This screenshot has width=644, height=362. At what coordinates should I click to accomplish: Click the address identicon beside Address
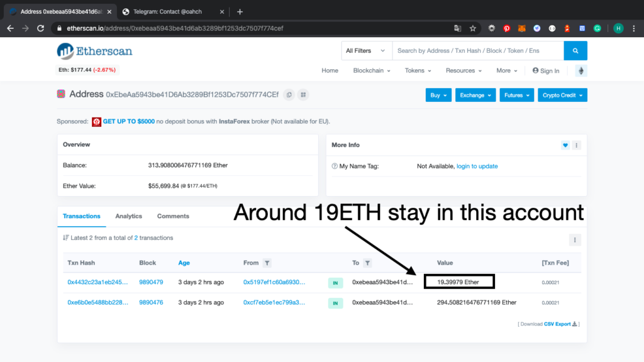tap(61, 94)
